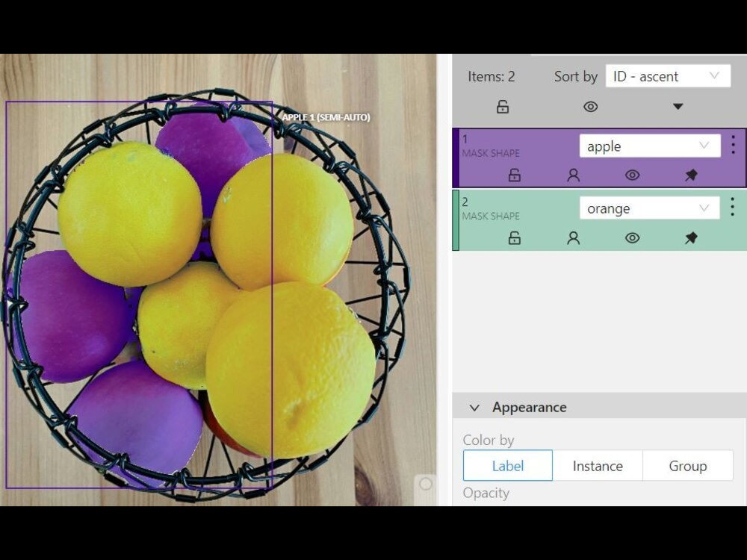The width and height of the screenshot is (747, 560).
Task: Switch Color by to Group
Action: [x=687, y=465]
